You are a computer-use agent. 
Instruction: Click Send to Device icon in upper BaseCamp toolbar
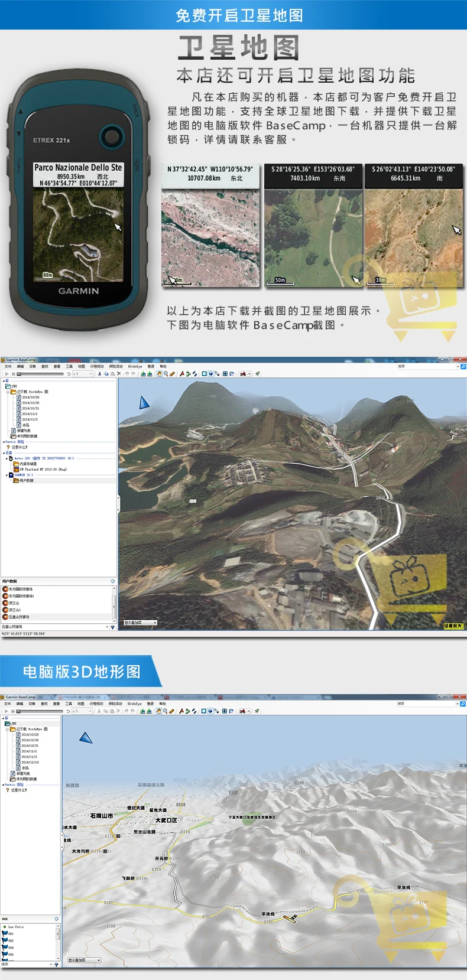click(143, 374)
